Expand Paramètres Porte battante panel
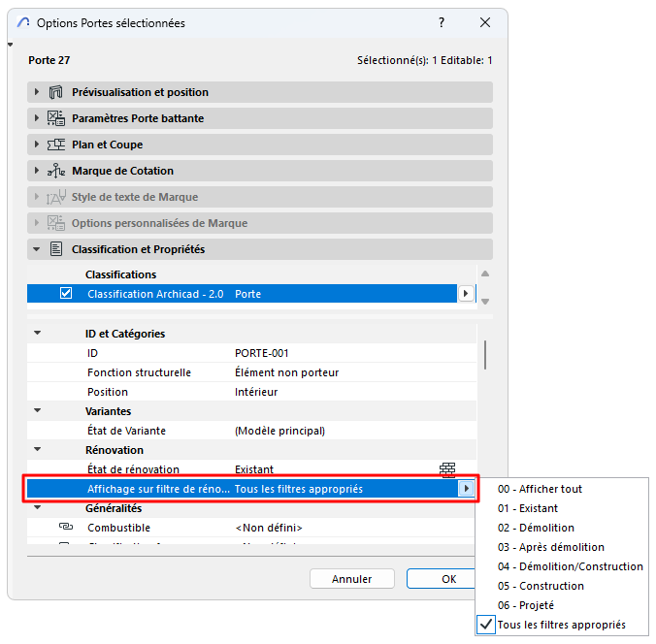 [37, 118]
